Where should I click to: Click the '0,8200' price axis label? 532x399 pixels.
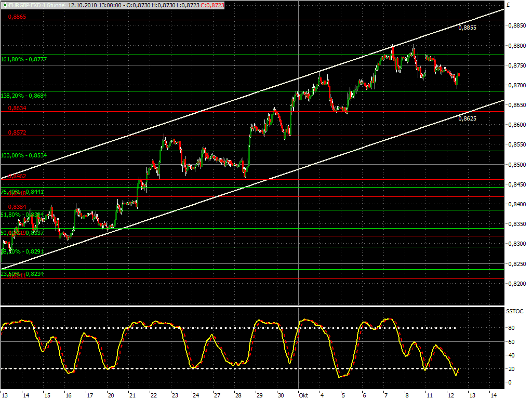(x=517, y=284)
